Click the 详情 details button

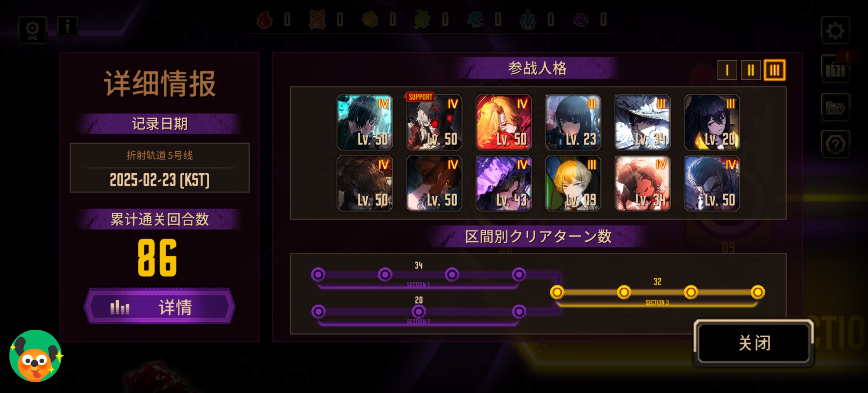click(159, 307)
